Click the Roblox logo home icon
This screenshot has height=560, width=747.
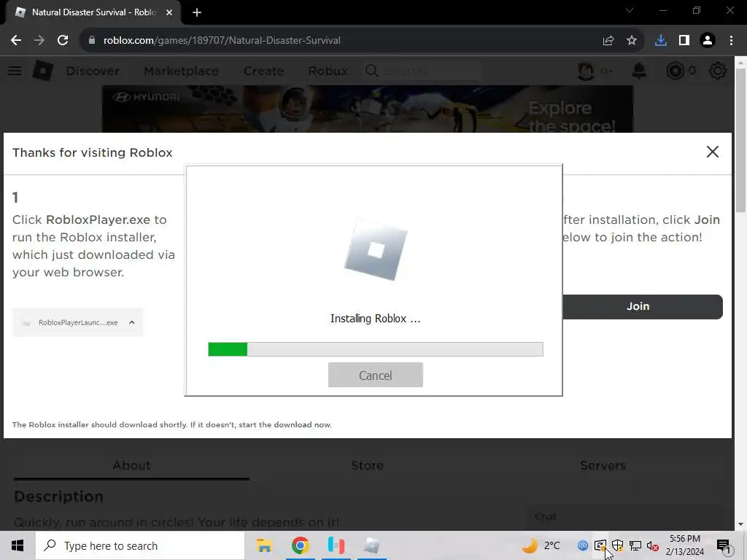[x=43, y=71]
